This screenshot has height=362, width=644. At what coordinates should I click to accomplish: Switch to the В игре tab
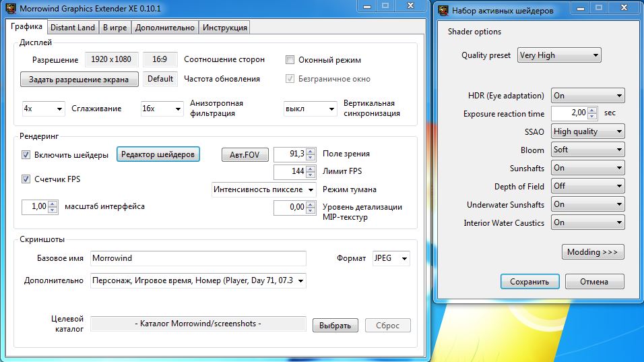pyautogui.click(x=115, y=28)
